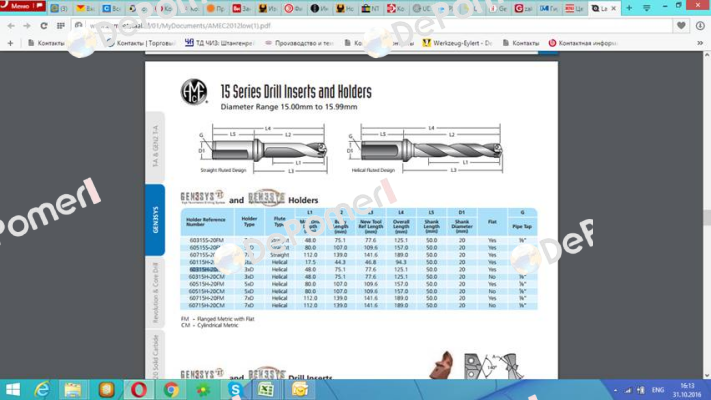This screenshot has width=711, height=400.
Task: Click the 60315H-20CM holder reference cell
Action: coord(207,277)
